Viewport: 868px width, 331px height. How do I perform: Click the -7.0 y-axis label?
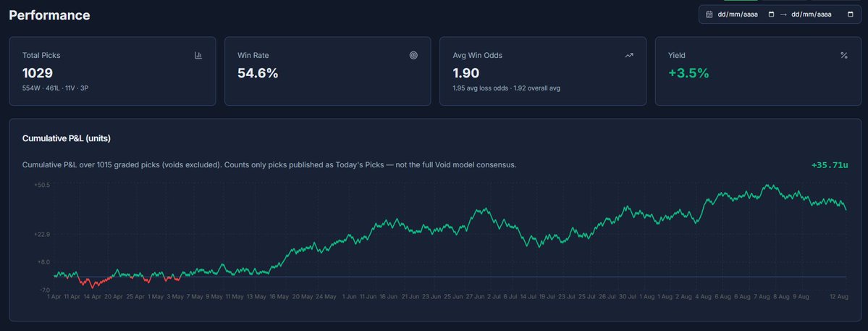43,290
